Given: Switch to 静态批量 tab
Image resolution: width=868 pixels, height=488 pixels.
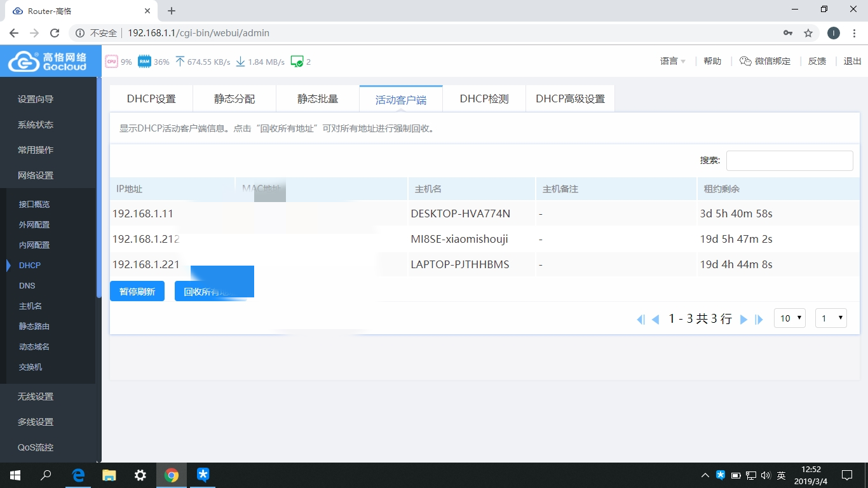Looking at the screenshot, I should pyautogui.click(x=318, y=98).
